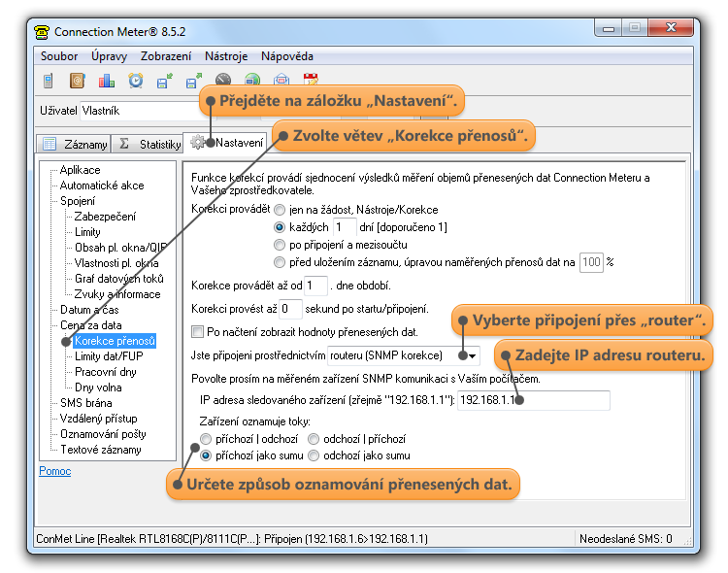This screenshot has height=573, width=728.
Task: Switch to the Nastavení tab
Action: [225, 143]
